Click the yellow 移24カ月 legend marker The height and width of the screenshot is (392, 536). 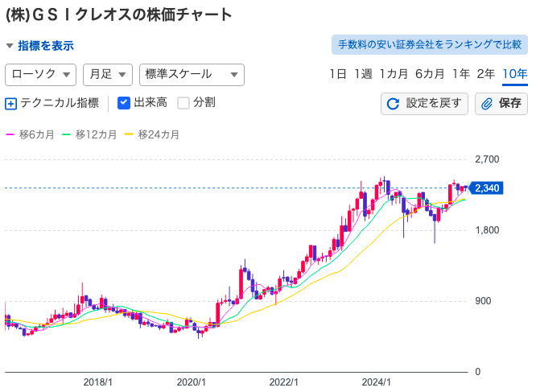[130, 134]
